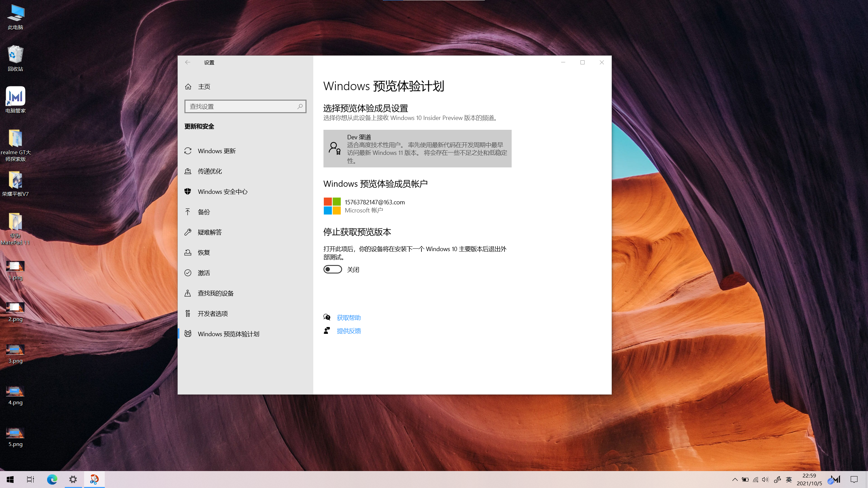
Task: Open 激活 activation page
Action: click(x=245, y=273)
